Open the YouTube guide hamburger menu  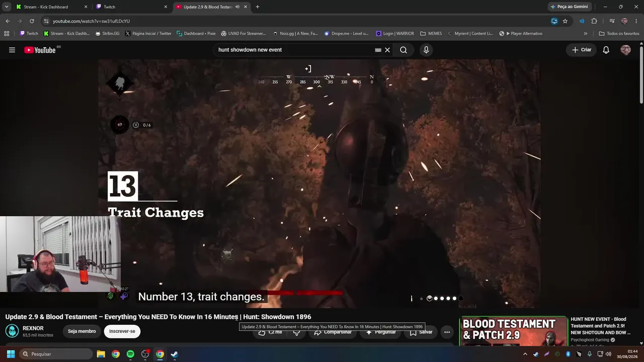click(12, 50)
